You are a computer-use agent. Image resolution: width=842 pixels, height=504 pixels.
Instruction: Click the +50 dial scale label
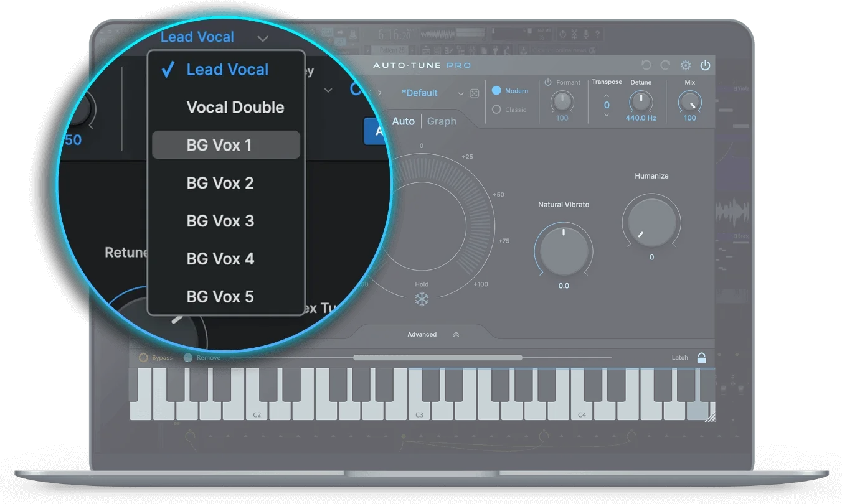coord(498,195)
